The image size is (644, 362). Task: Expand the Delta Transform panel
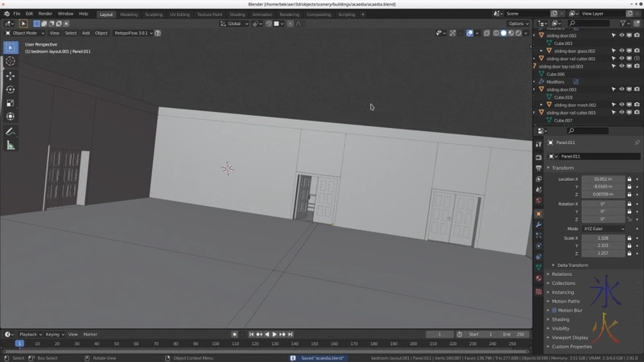pos(572,265)
